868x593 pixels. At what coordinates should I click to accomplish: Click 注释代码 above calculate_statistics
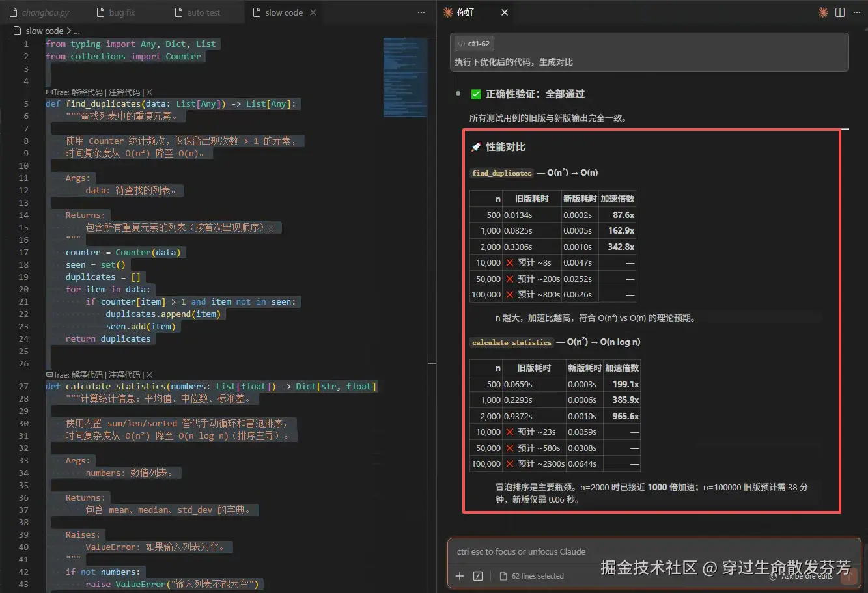click(x=124, y=375)
